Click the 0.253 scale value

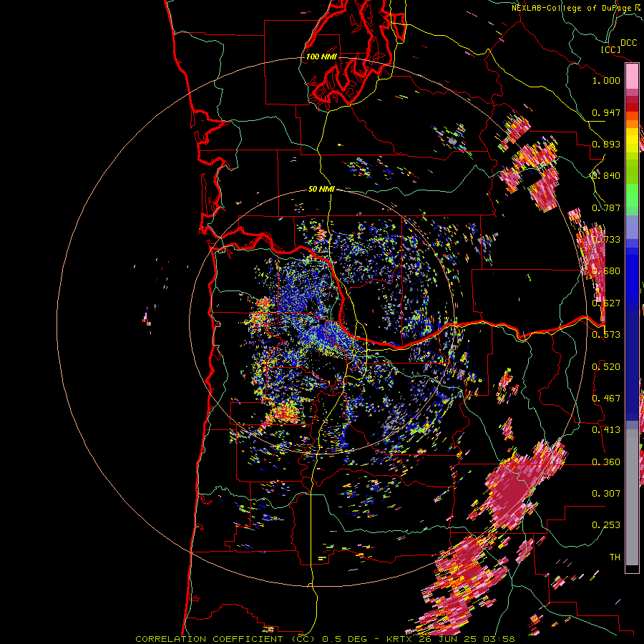coord(606,525)
